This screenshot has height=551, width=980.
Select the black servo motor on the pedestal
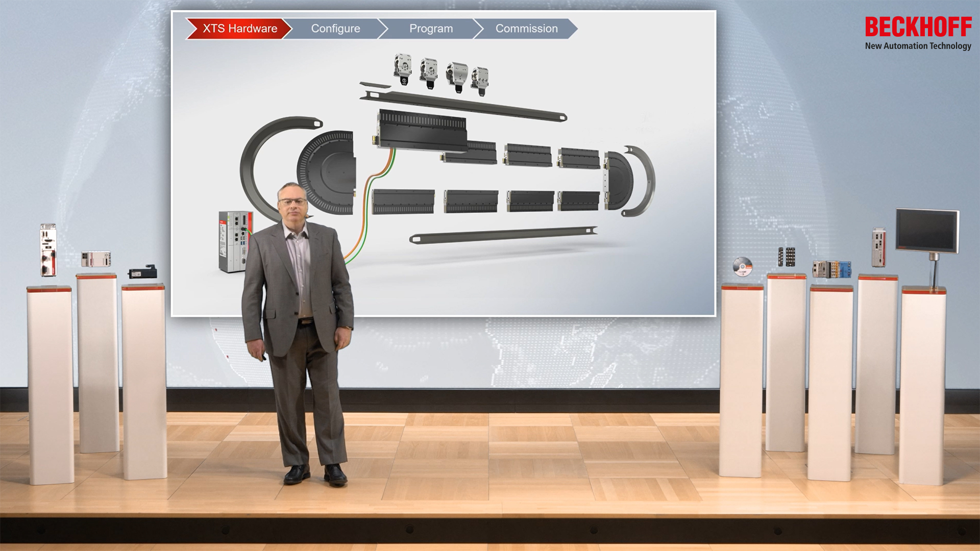pyautogui.click(x=142, y=272)
